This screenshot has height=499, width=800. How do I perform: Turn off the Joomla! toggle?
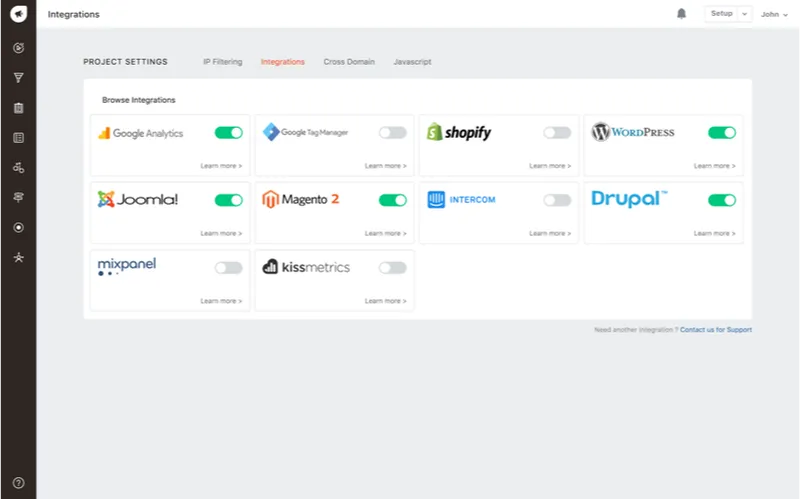tap(229, 200)
